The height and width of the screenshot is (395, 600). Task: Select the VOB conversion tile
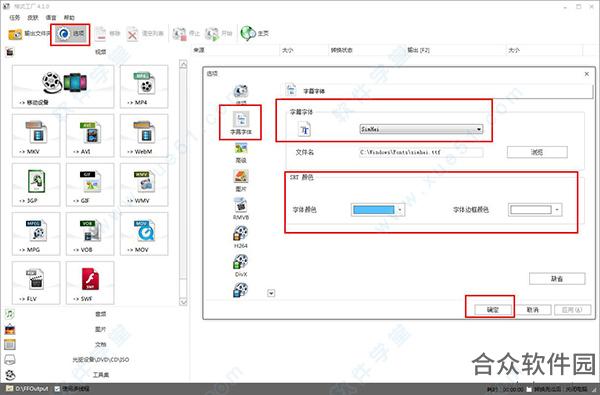pos(90,234)
